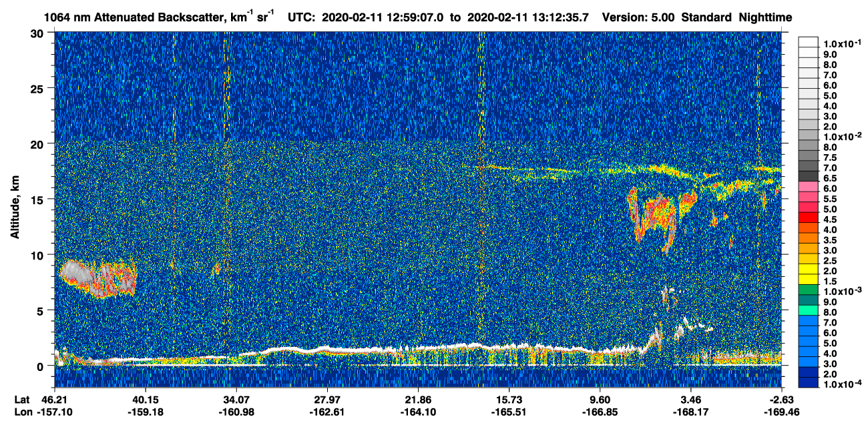Click longitude value '-166.85'
868x445 pixels.
600,412
